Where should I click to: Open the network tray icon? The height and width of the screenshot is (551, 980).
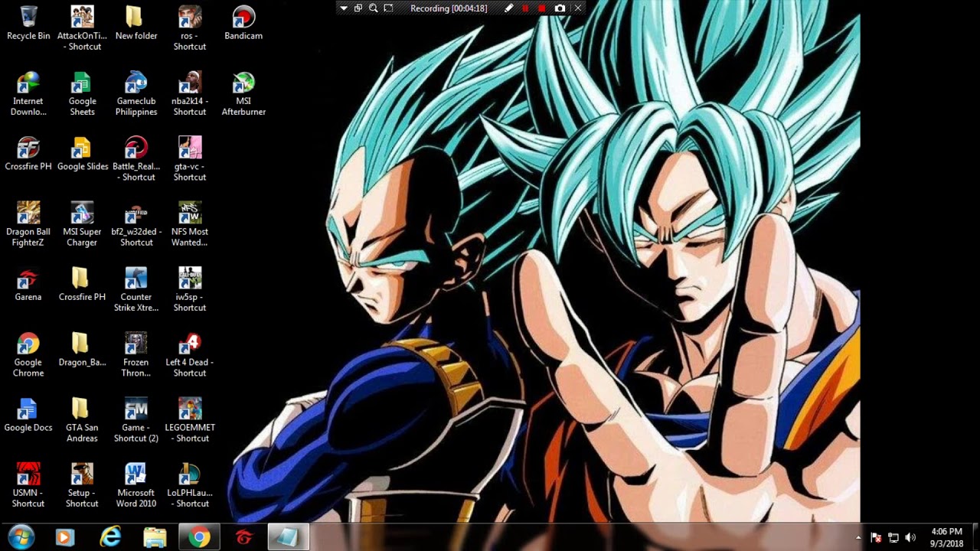pos(893,538)
